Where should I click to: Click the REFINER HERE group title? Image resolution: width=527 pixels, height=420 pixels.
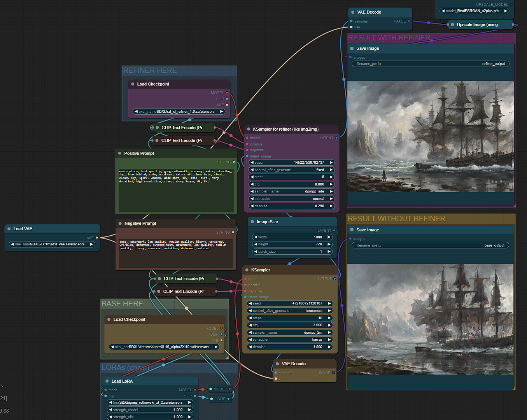click(x=150, y=70)
